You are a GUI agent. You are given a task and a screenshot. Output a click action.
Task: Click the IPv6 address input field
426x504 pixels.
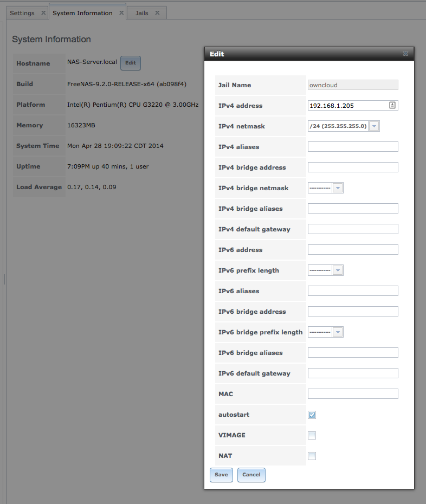353,249
